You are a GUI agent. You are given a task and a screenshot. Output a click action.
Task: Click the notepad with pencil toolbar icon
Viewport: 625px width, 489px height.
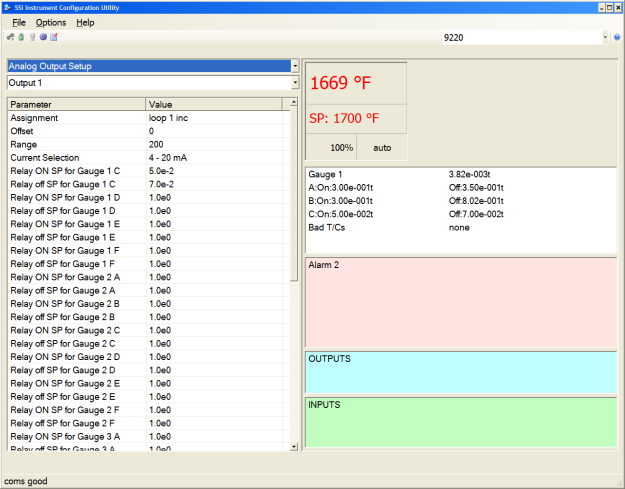[54, 37]
